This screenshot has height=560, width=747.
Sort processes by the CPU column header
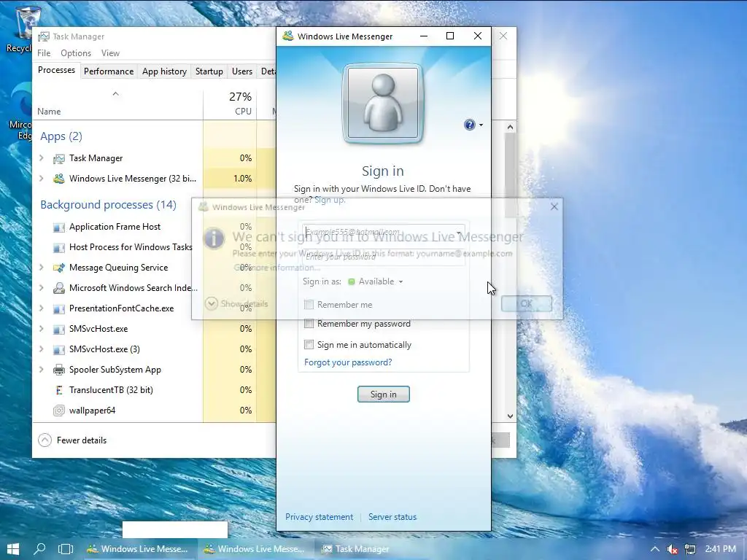click(x=230, y=104)
